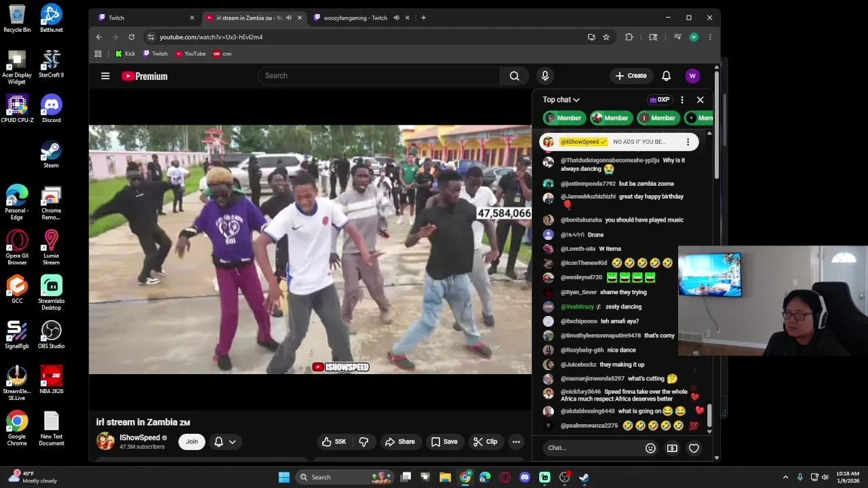Click the Clip button
This screenshot has width=868, height=488.
pos(486,442)
